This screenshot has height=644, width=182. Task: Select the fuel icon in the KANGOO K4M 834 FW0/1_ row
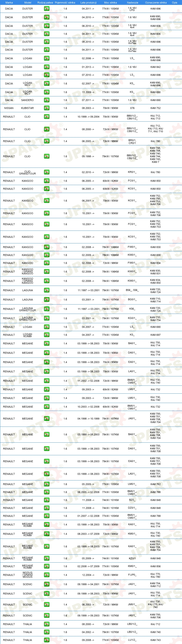click(47, 263)
